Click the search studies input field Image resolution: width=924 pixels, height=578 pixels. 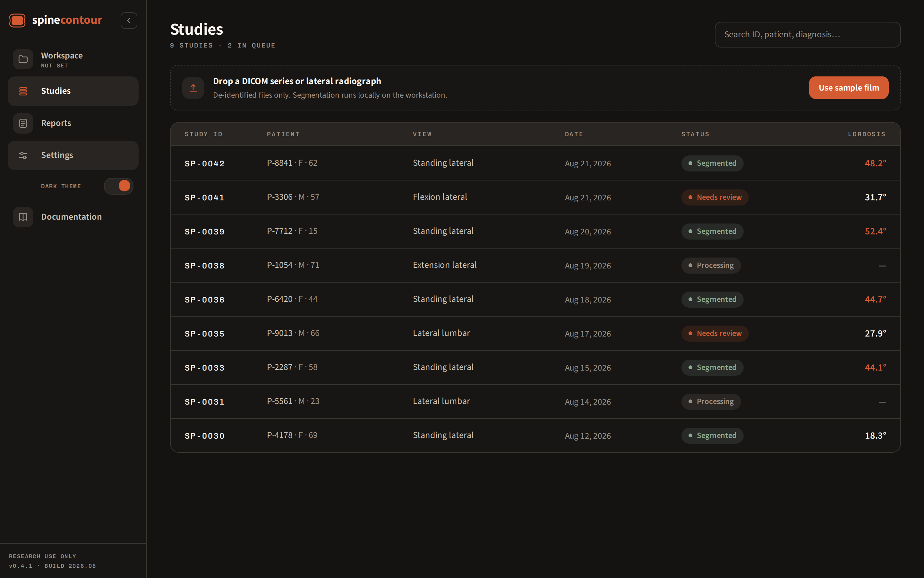tap(808, 34)
